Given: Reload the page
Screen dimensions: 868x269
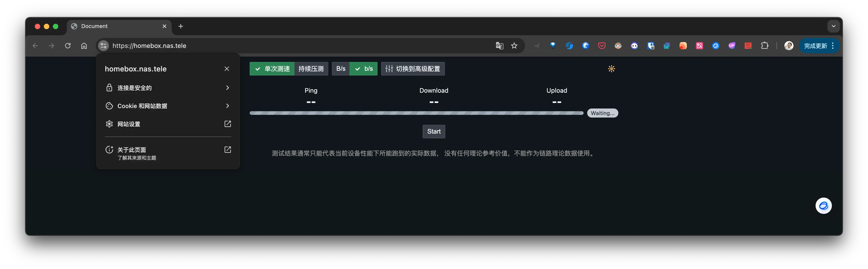Looking at the screenshot, I should coord(68,45).
